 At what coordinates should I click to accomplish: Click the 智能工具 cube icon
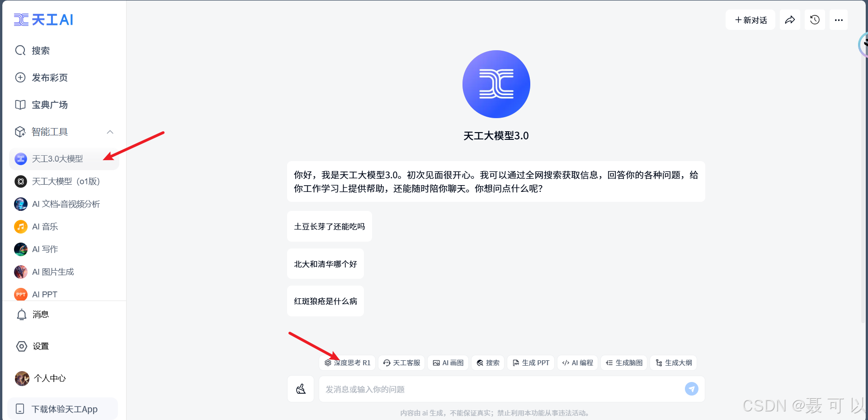click(x=20, y=132)
